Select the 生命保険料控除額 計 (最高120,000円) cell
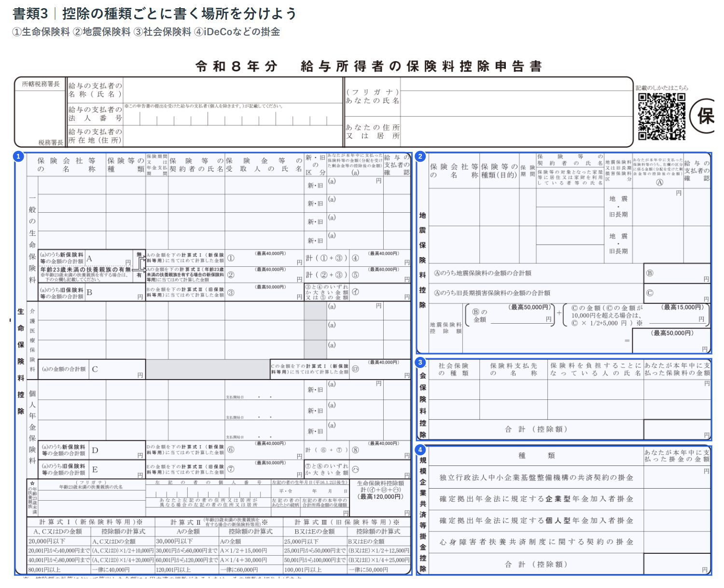 (x=380, y=497)
